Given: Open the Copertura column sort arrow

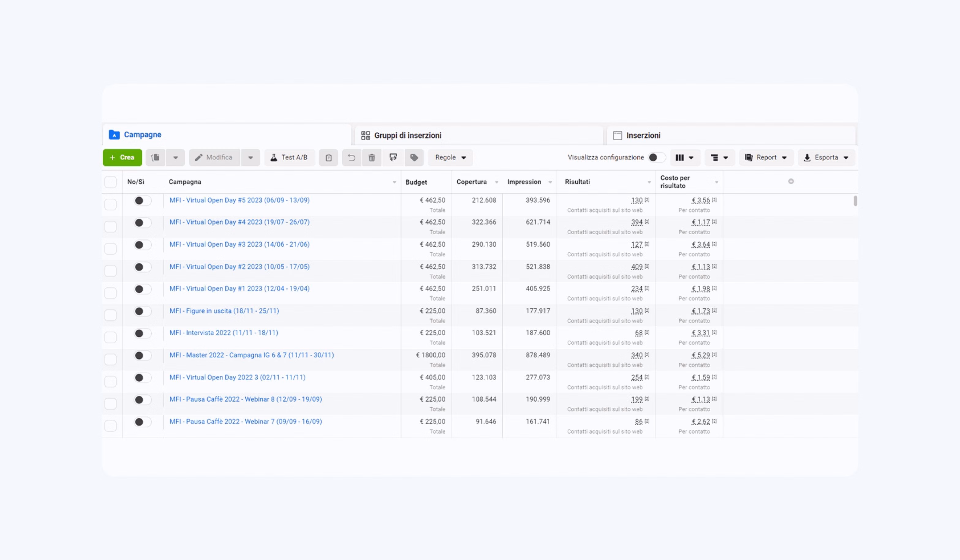Looking at the screenshot, I should [496, 182].
